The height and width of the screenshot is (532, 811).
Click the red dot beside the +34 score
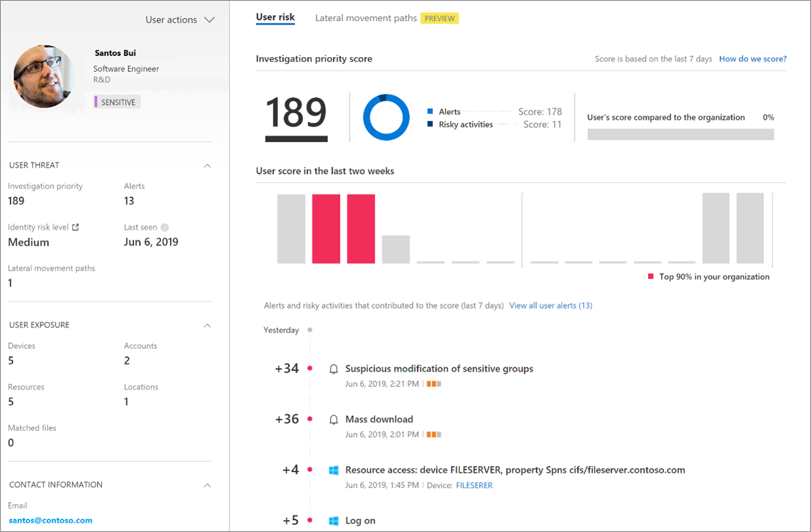[x=310, y=368]
